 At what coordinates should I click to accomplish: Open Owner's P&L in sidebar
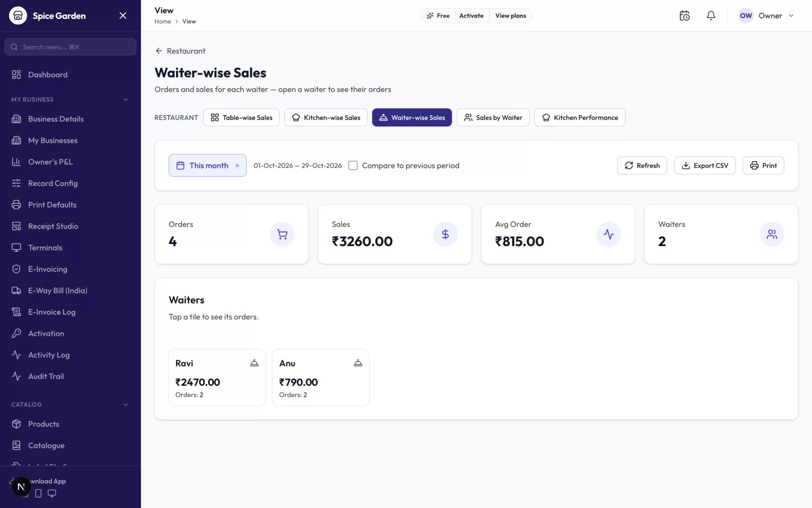click(70, 162)
